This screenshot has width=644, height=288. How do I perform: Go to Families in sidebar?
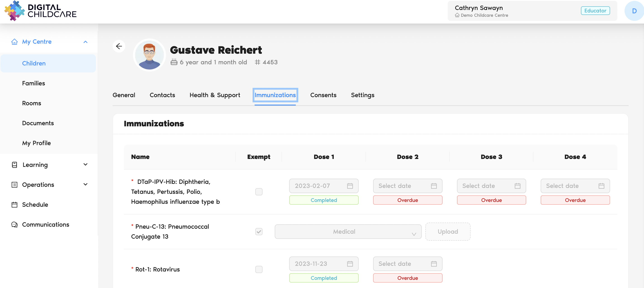point(33,83)
